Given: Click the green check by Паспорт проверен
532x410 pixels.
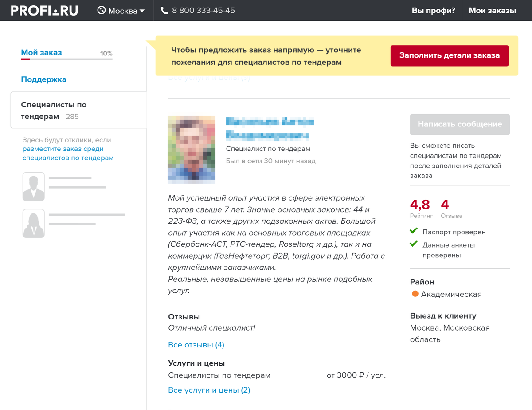Looking at the screenshot, I should [414, 231].
